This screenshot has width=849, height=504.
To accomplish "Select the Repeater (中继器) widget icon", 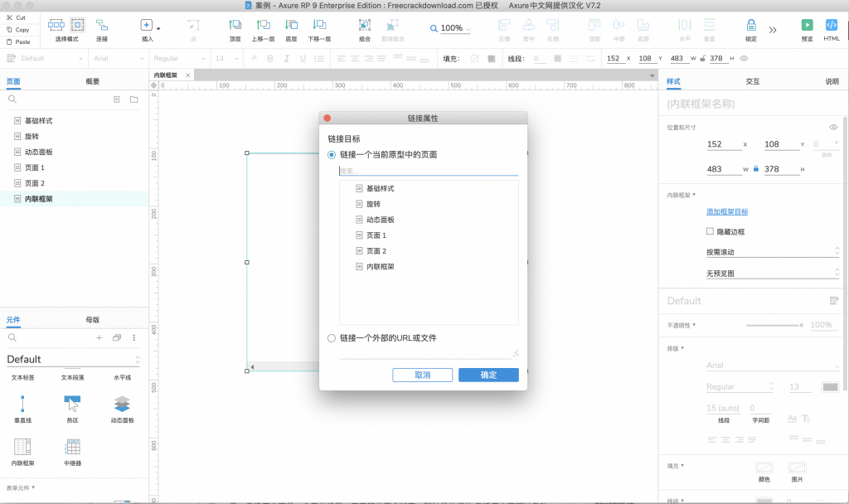I will pyautogui.click(x=72, y=447).
